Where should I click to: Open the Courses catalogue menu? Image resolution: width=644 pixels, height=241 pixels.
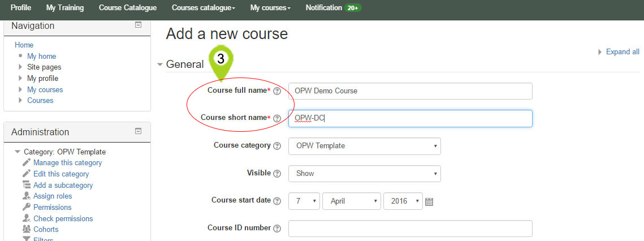point(204,8)
